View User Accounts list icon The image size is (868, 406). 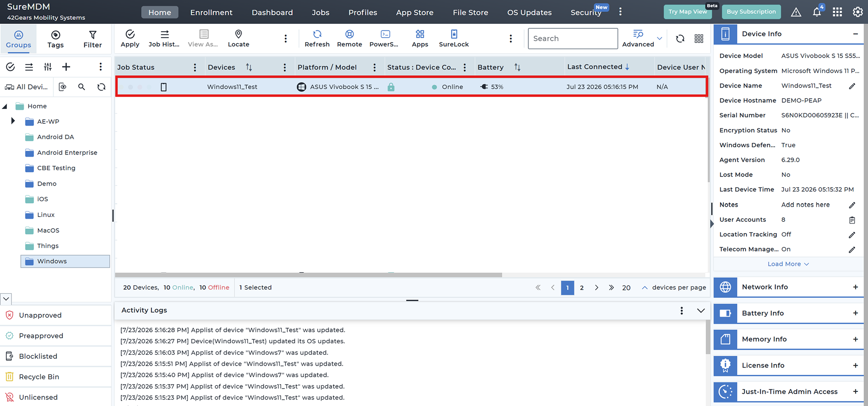pyautogui.click(x=852, y=220)
